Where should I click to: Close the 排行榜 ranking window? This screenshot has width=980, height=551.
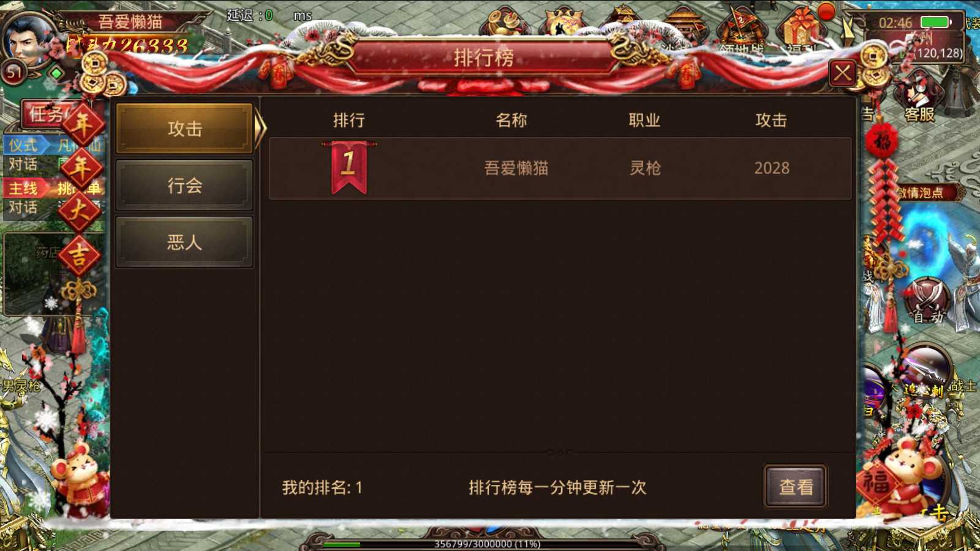[843, 73]
